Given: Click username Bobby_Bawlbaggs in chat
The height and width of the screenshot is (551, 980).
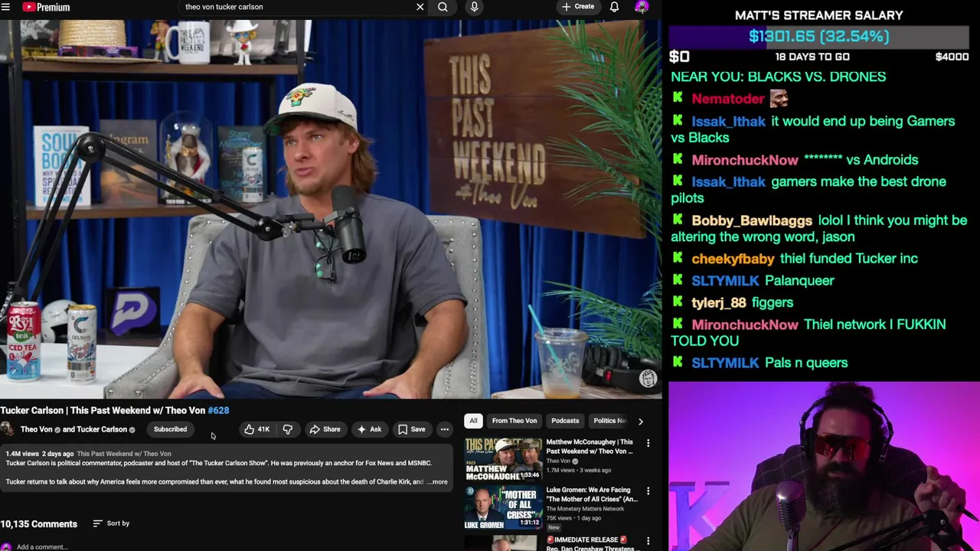Looking at the screenshot, I should 752,220.
